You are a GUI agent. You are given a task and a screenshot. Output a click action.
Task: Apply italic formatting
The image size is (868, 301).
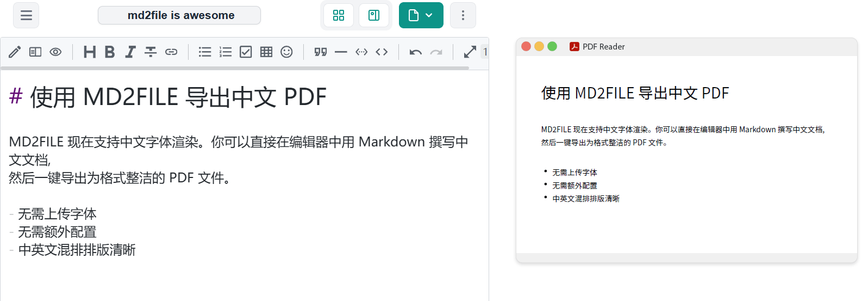coord(130,52)
